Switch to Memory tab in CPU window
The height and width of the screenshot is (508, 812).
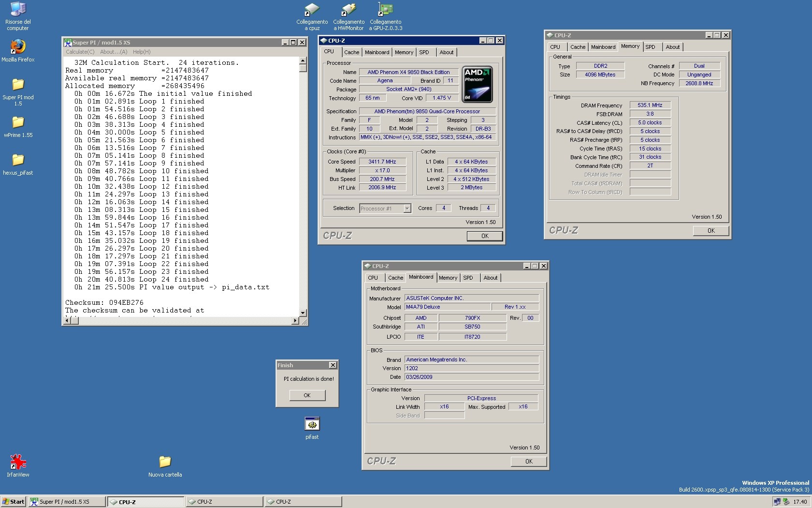404,52
